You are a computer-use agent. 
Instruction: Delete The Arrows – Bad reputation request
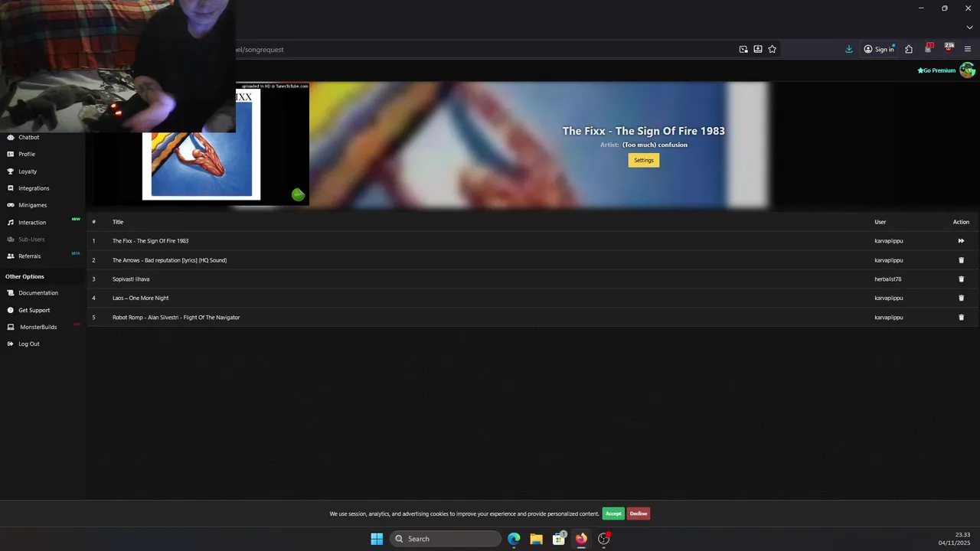[x=961, y=260]
